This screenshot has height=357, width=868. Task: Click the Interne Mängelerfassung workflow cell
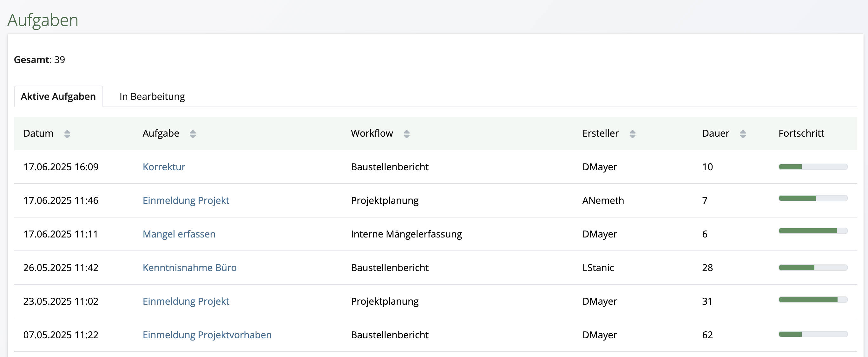(x=406, y=234)
